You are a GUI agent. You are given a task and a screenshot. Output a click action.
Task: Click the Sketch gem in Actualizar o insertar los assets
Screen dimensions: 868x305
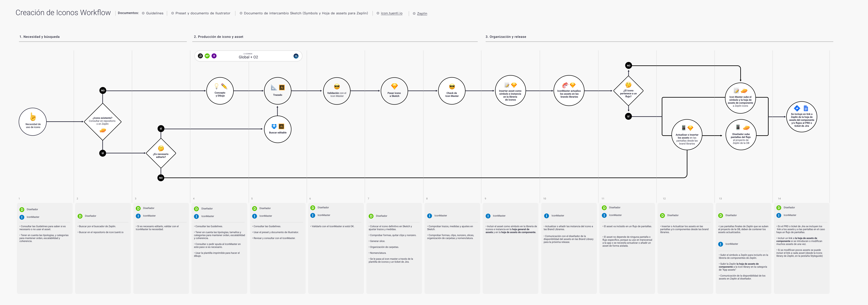(690, 128)
